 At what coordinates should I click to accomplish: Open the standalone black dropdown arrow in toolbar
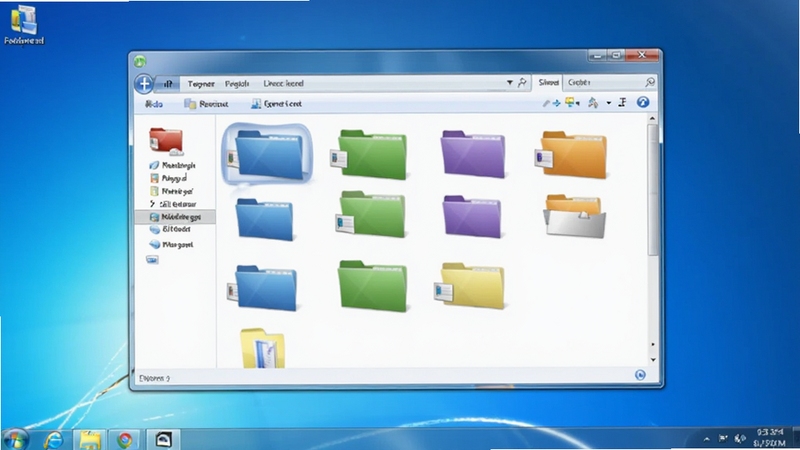click(608, 103)
